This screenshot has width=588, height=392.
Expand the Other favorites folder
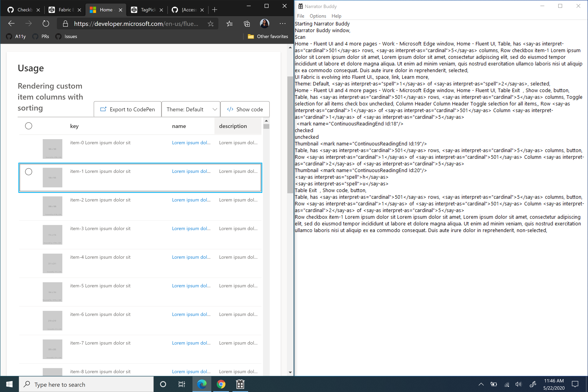click(x=268, y=36)
